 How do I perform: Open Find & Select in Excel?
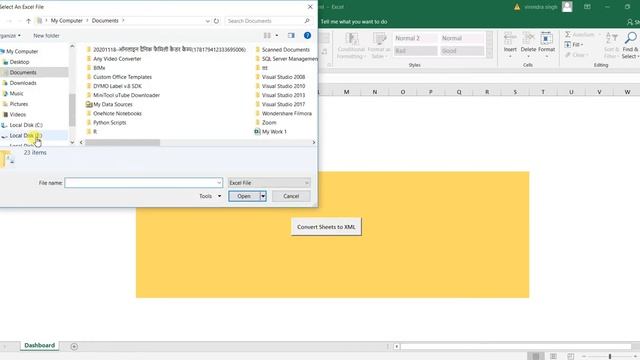pos(631,45)
